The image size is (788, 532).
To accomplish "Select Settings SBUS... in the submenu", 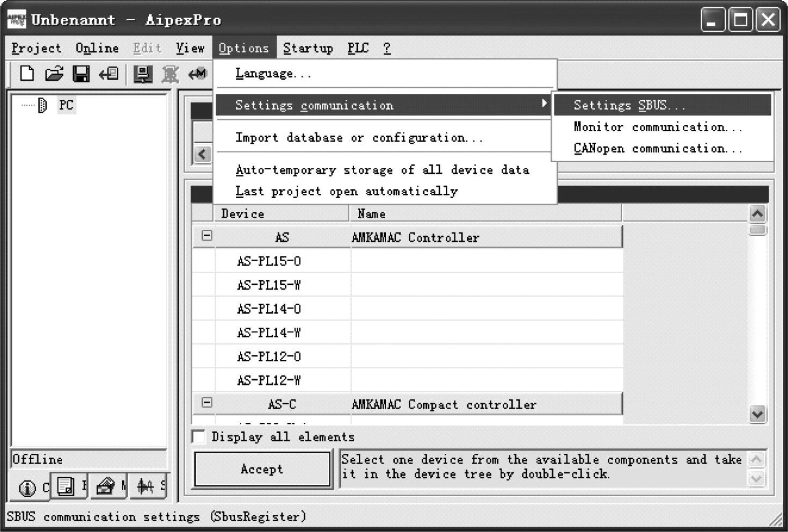I will [662, 105].
